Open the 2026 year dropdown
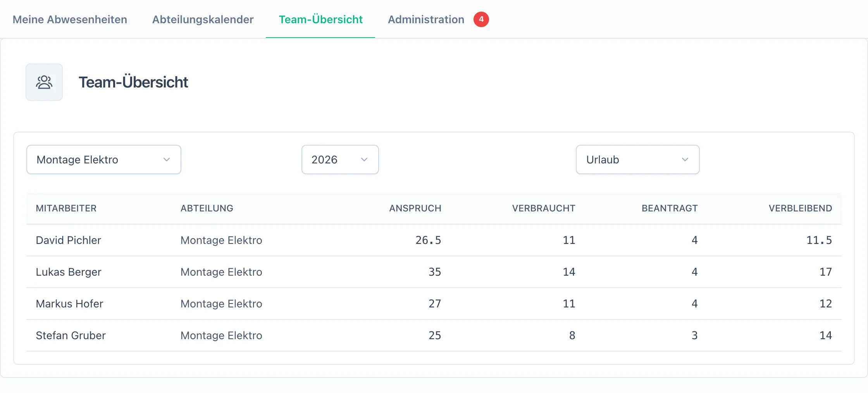Screen dimensions: 868x393 340,160
